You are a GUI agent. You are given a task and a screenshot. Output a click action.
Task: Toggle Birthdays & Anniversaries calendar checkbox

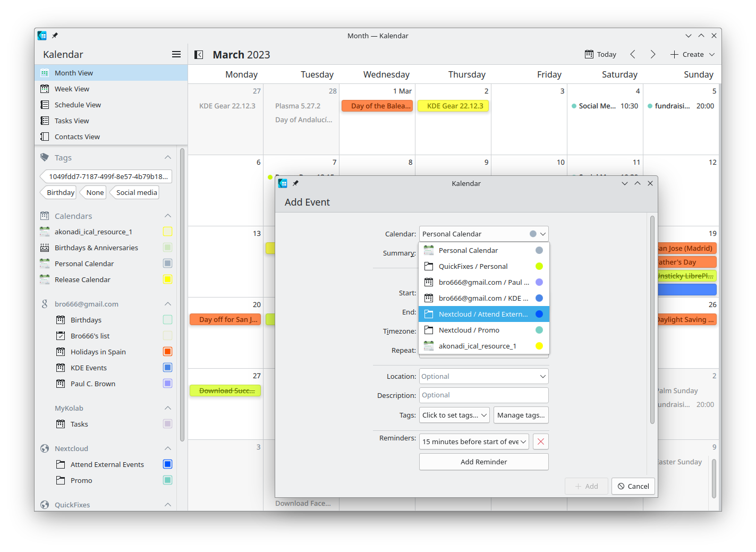point(167,248)
